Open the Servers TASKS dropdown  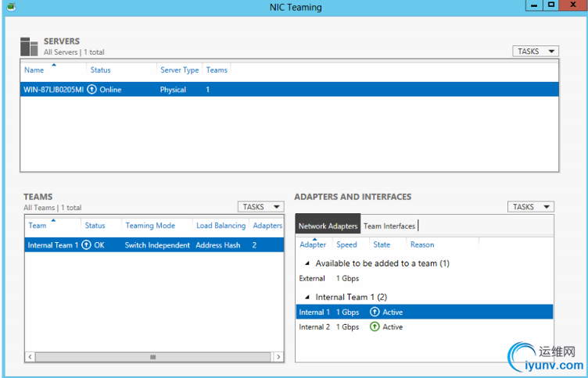tap(535, 52)
